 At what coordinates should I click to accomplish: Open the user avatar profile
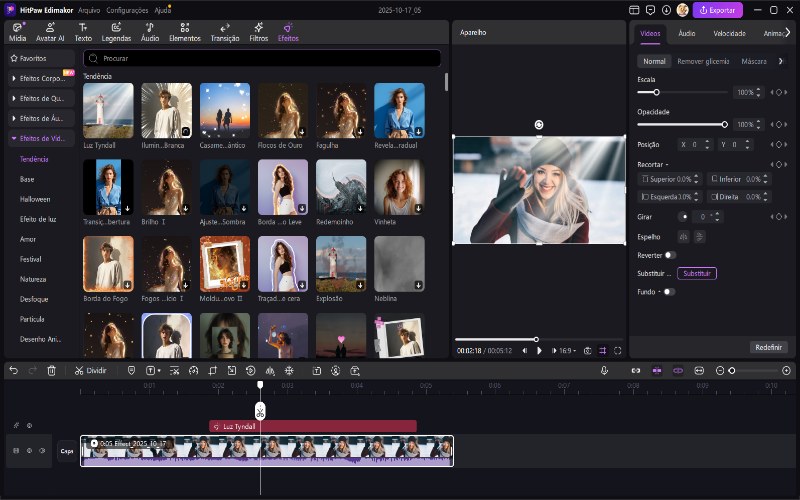683,10
